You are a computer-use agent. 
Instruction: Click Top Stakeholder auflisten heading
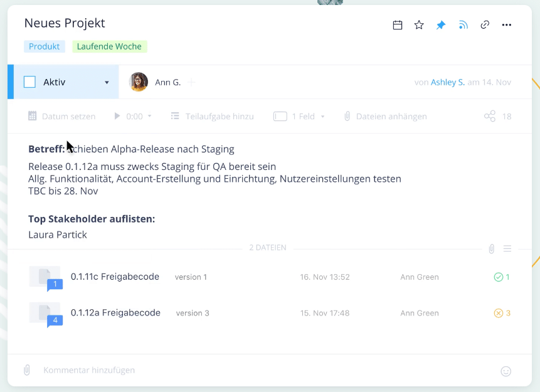[x=92, y=219]
